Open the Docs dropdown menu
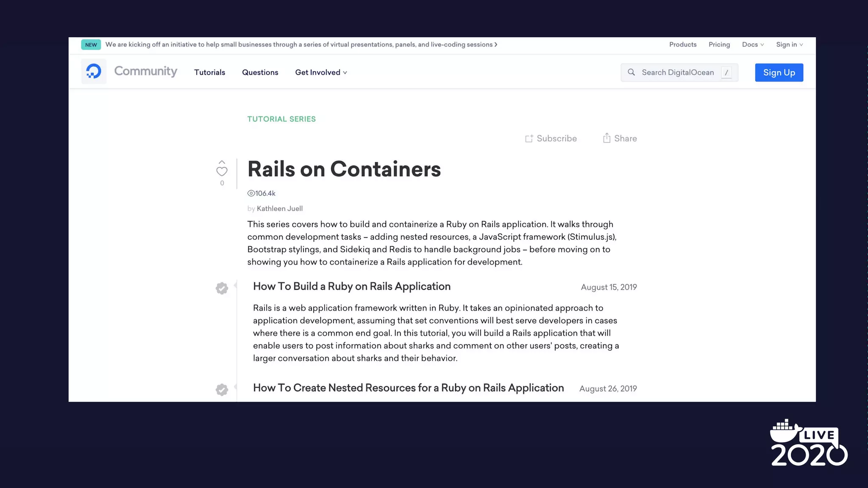This screenshot has width=868, height=488. click(753, 44)
